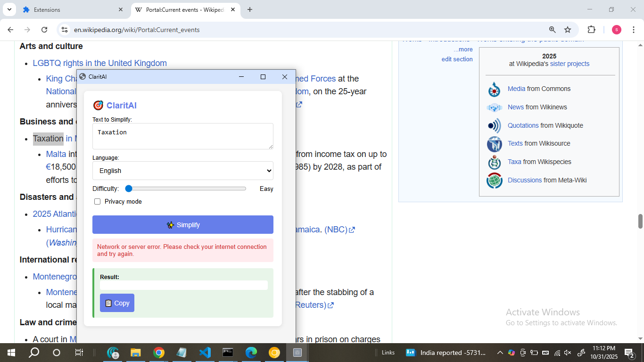Click the Wikimedia Commons logo icon
644x362 pixels.
(x=494, y=89)
